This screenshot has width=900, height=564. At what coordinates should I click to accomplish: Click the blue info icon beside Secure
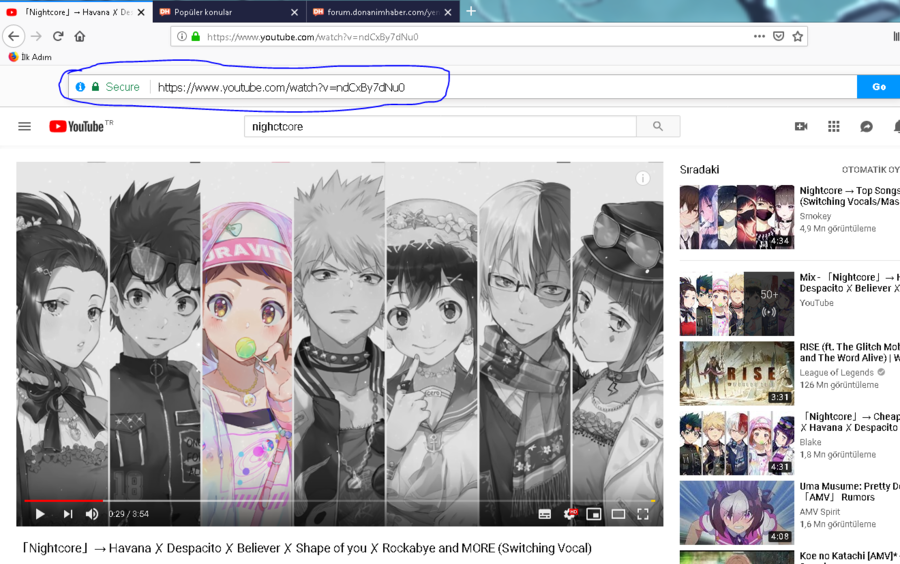pyautogui.click(x=80, y=87)
